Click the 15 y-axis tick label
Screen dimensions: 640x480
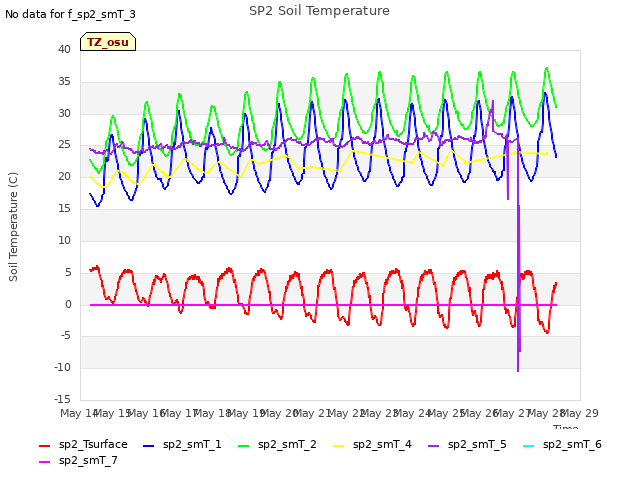point(64,209)
